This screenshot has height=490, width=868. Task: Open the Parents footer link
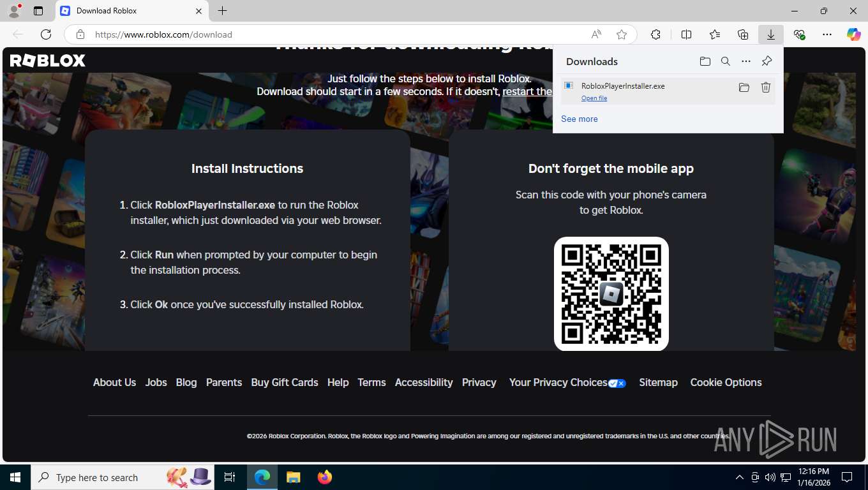[224, 382]
